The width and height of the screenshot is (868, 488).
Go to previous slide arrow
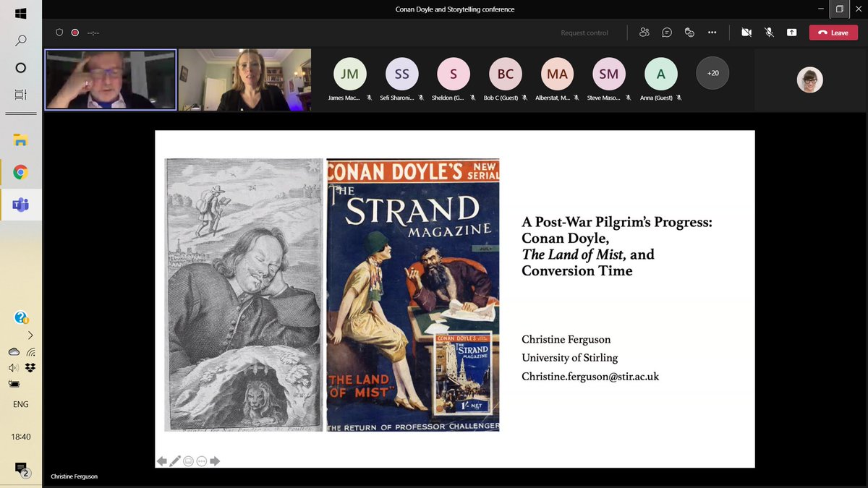pos(162,461)
